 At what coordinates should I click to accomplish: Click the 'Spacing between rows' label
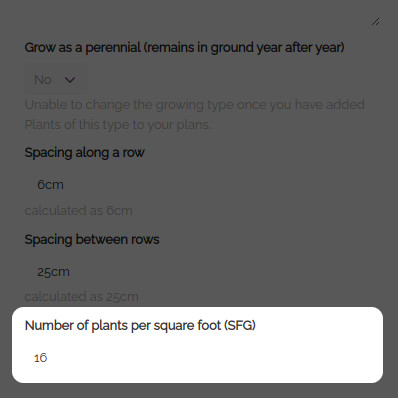pos(92,239)
